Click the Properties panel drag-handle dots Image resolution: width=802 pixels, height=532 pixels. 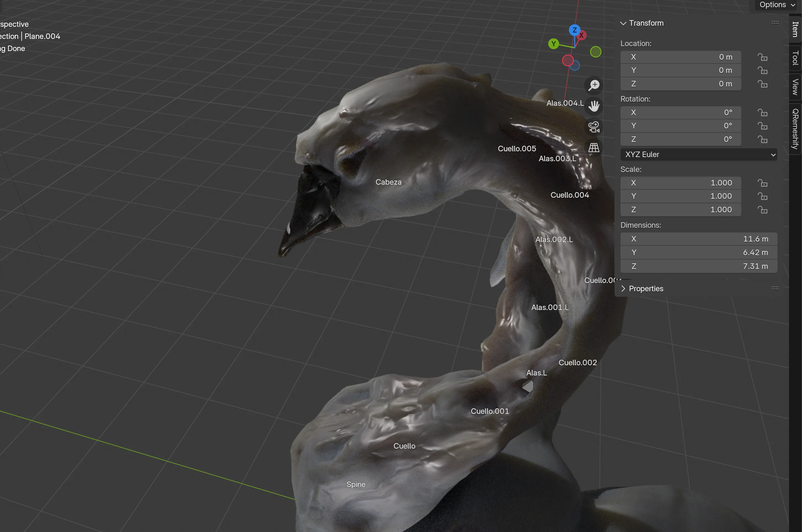pos(775,288)
